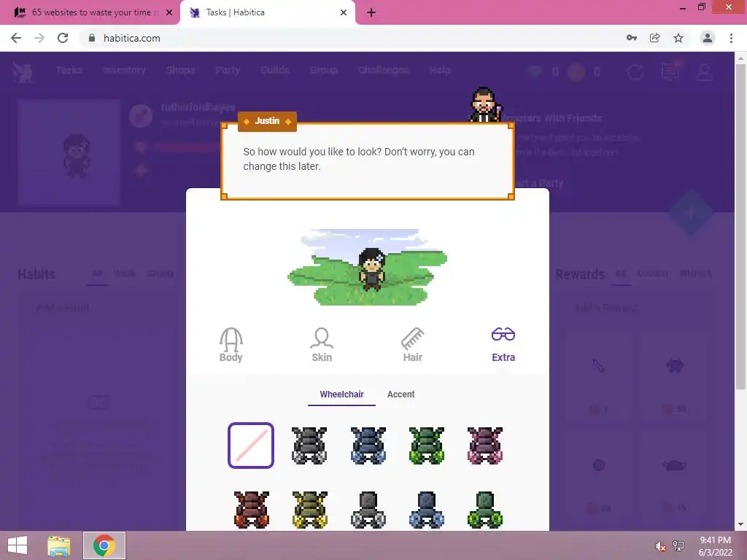Click the avatar preview on grass
747x560 pixels.
click(x=368, y=267)
